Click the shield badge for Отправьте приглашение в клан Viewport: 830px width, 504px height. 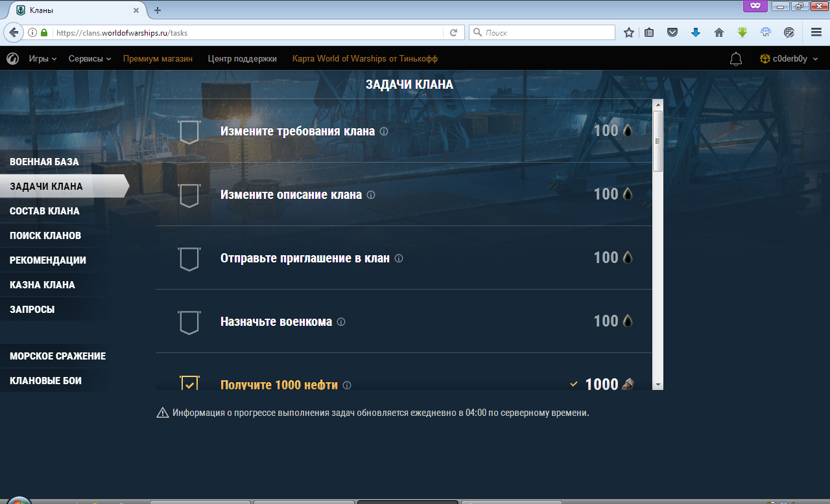(189, 258)
